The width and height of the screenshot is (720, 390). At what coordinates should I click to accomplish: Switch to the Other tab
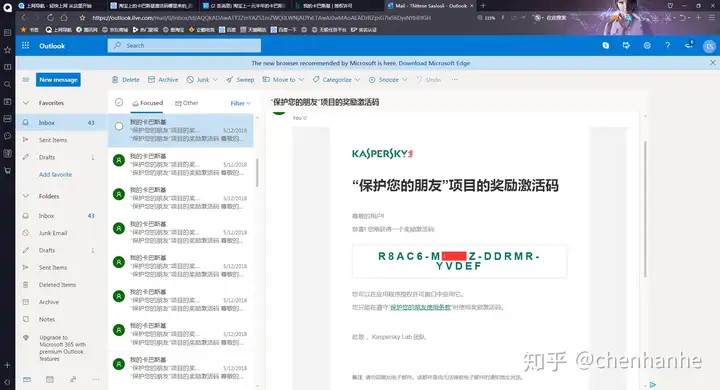pyautogui.click(x=187, y=103)
